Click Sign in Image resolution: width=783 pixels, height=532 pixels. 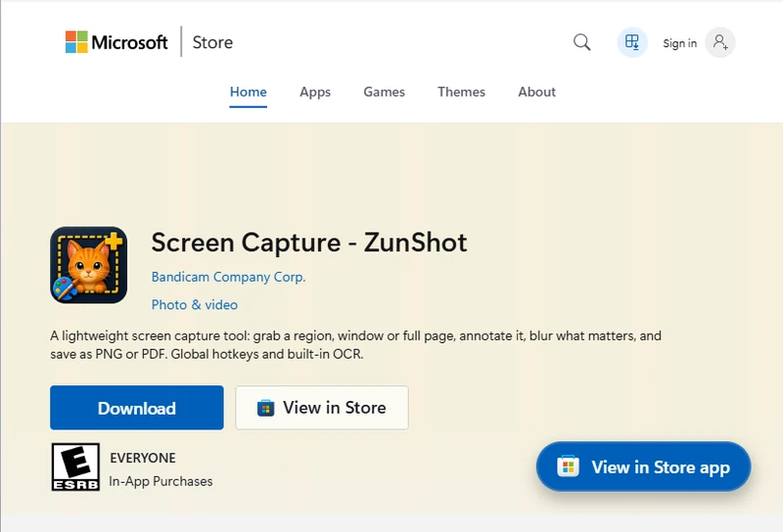click(x=679, y=43)
